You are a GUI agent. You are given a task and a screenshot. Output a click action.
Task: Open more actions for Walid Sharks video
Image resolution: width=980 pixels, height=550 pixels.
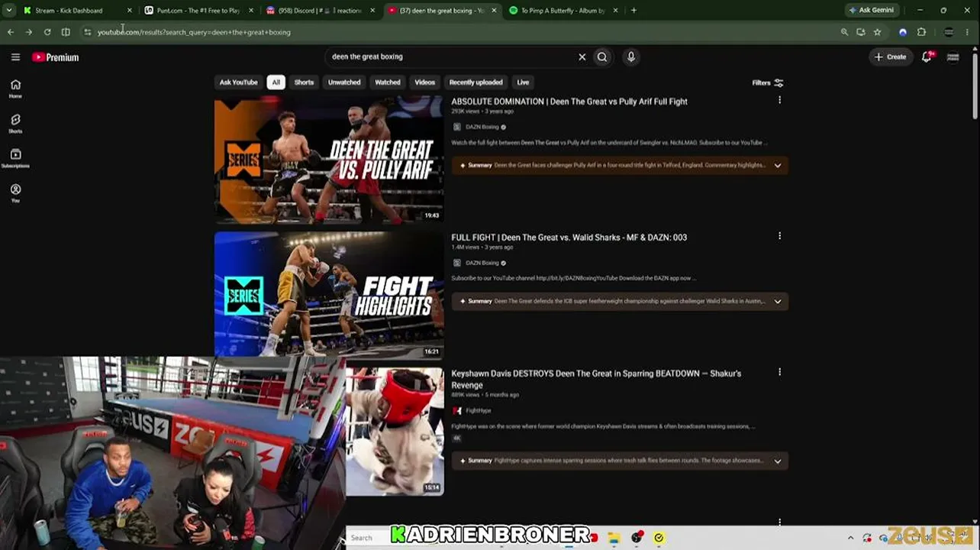click(779, 236)
